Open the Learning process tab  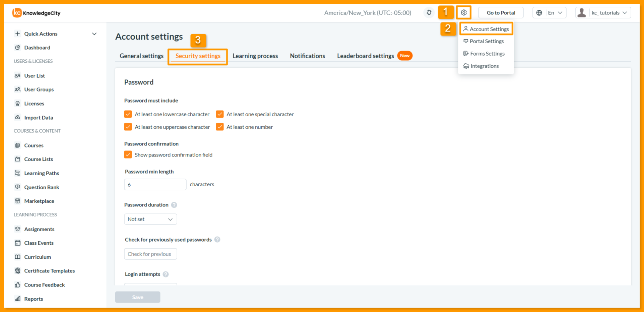click(255, 56)
